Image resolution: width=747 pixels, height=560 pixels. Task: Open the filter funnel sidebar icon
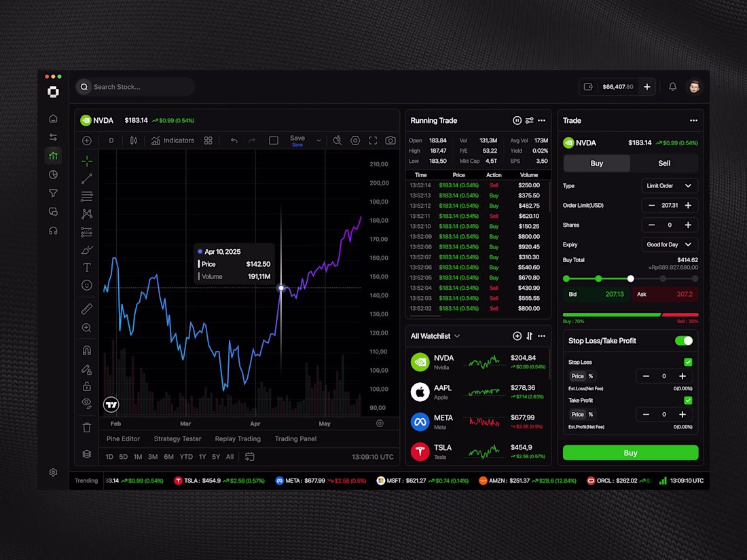coord(54,193)
